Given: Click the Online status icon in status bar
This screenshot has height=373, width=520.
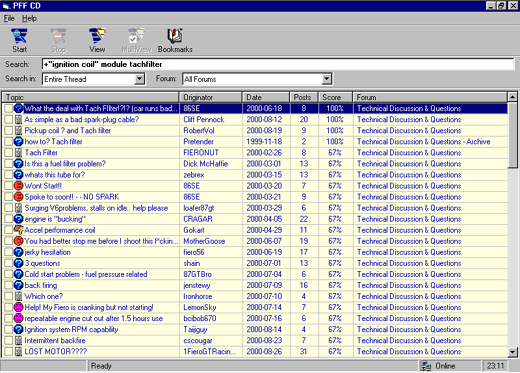Looking at the screenshot, I should pos(426,366).
